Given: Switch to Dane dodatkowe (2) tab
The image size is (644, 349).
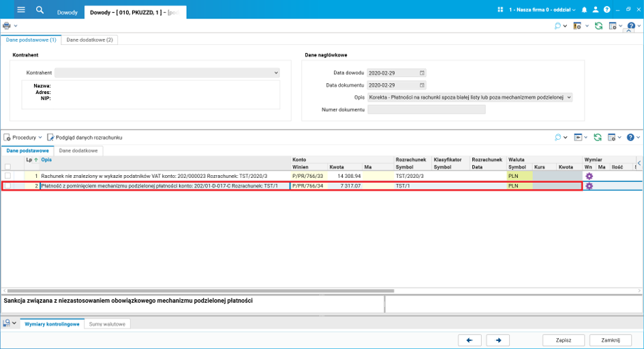Looking at the screenshot, I should point(89,40).
